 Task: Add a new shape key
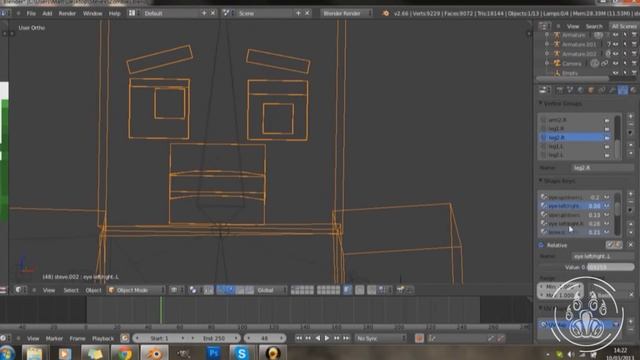coord(631,194)
